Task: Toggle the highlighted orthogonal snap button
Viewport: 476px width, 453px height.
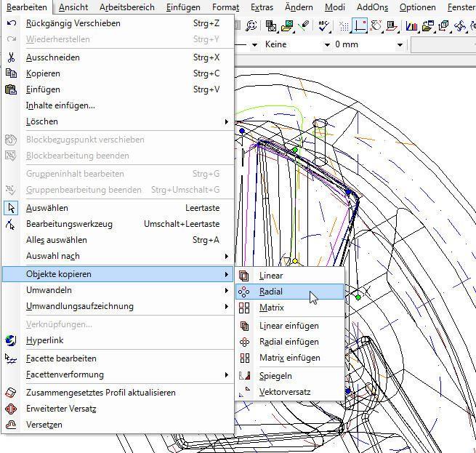Action: coord(360,25)
